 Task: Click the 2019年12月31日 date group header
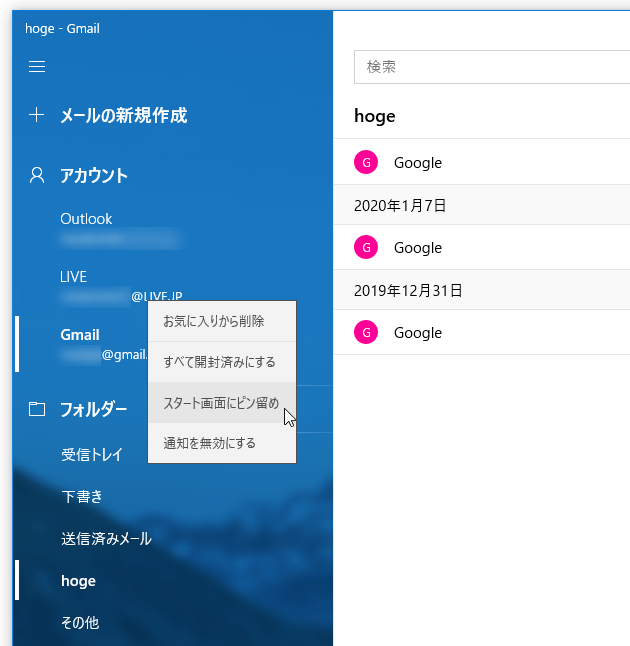click(482, 290)
